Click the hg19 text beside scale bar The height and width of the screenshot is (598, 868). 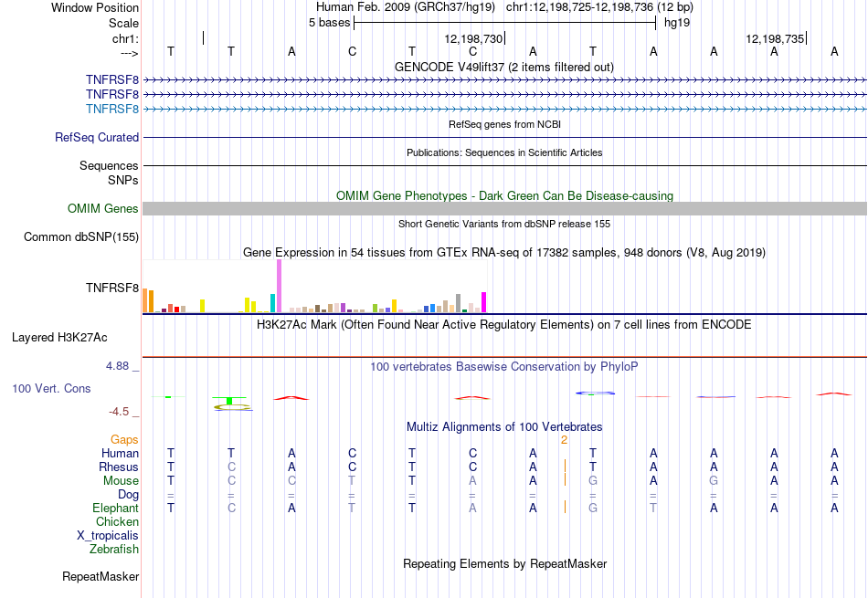click(677, 23)
